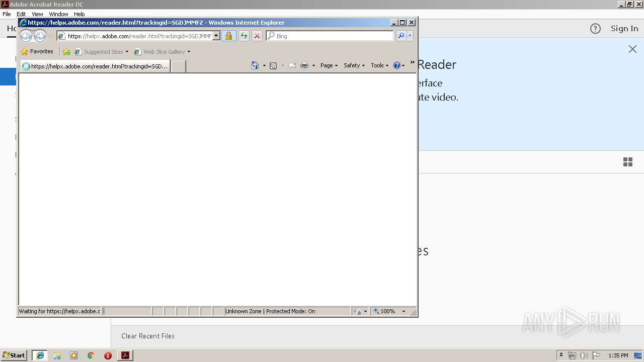
Task: Click the Add to Favorites Bar icon
Action: pyautogui.click(x=66, y=51)
